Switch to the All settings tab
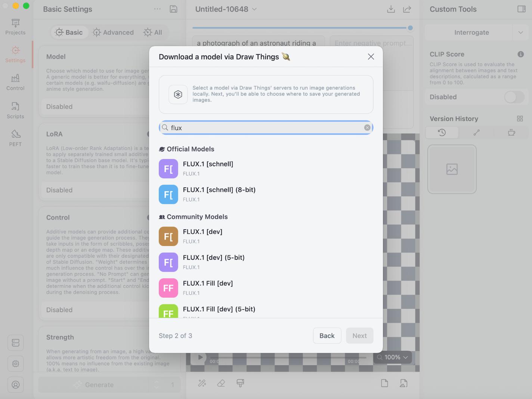Viewport: 532px width, 399px height. click(153, 33)
